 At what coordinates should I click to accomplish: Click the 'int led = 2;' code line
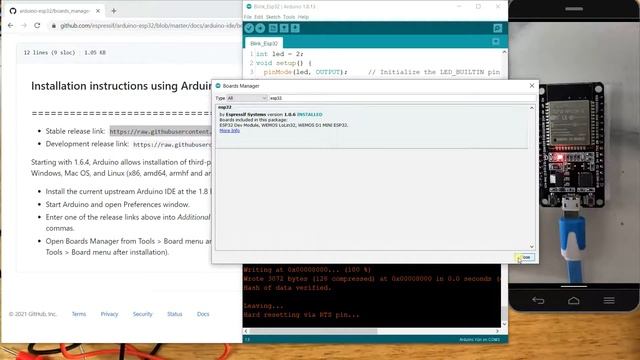(280, 54)
